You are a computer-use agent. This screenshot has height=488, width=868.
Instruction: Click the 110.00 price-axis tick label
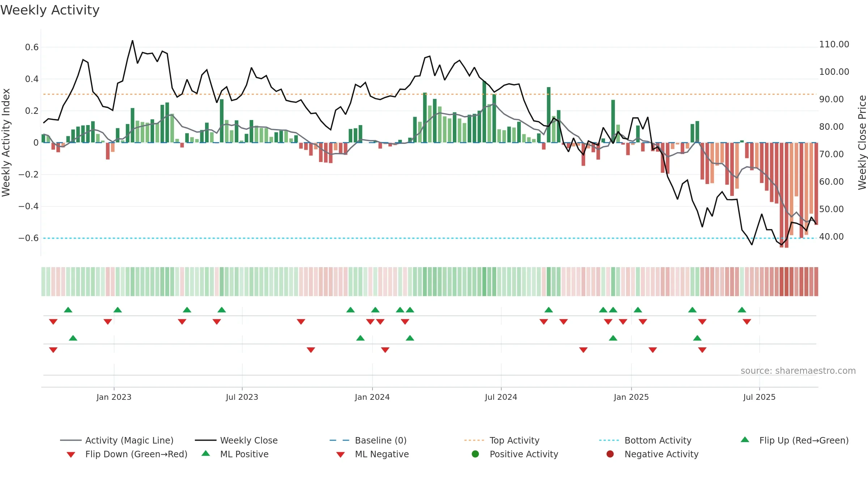click(x=834, y=44)
